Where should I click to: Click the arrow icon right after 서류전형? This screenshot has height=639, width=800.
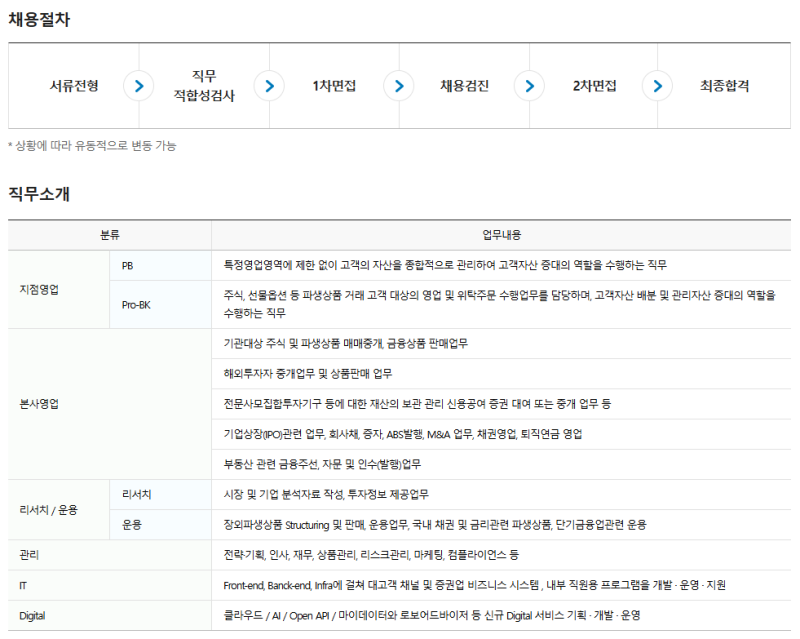(139, 86)
